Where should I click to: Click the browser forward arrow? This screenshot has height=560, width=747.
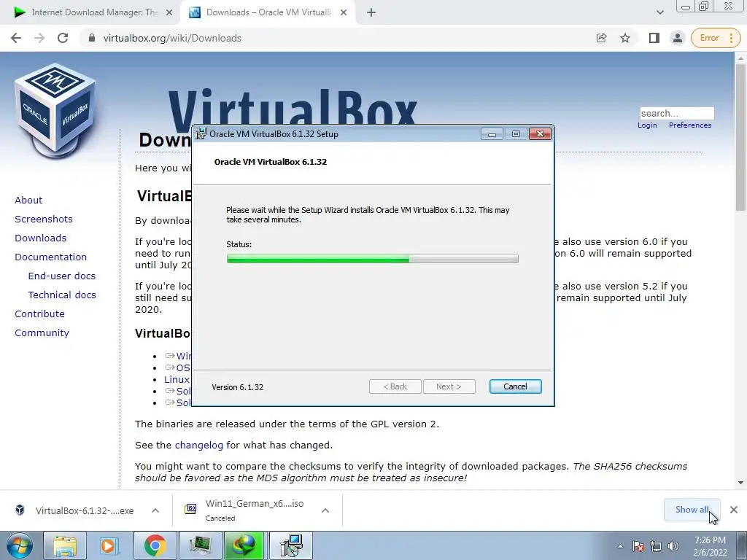[39, 38]
